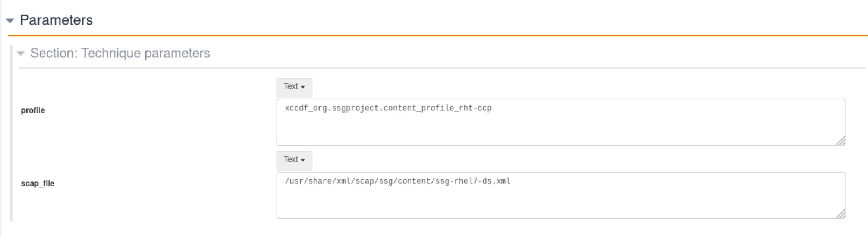Click the caret in profile's Text dropdown

[x=303, y=87]
